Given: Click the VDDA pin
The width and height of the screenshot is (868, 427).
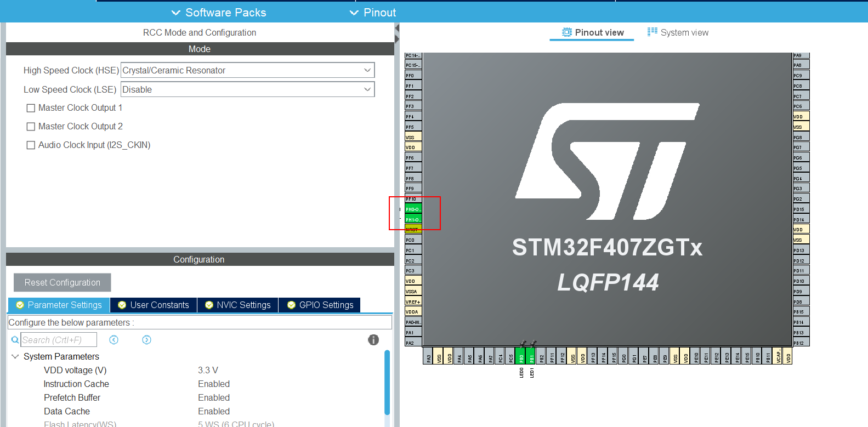Looking at the screenshot, I should pyautogui.click(x=413, y=311).
